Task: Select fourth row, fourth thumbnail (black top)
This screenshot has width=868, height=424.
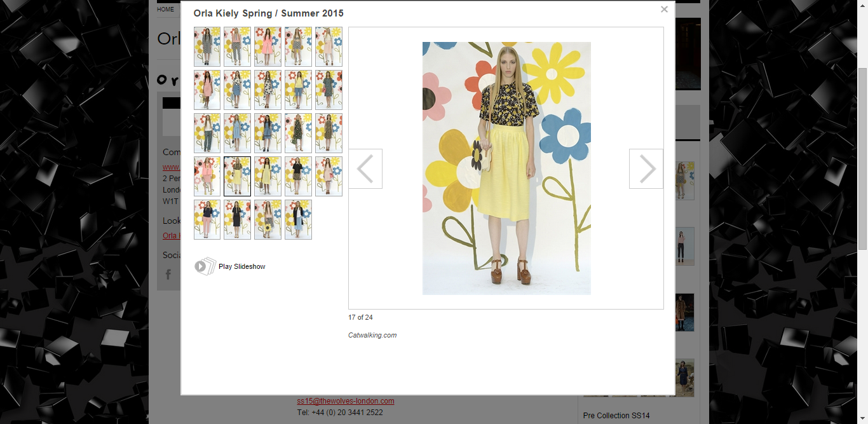Action: (x=298, y=176)
